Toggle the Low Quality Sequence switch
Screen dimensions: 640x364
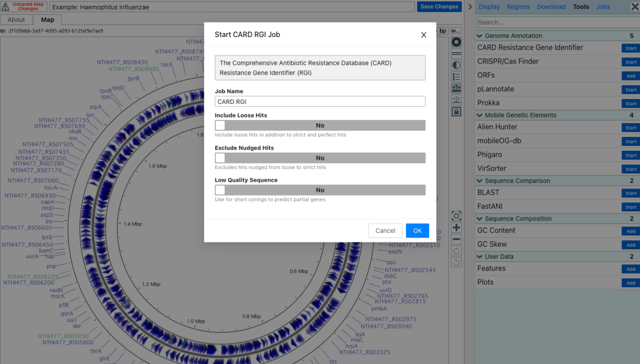tap(320, 190)
